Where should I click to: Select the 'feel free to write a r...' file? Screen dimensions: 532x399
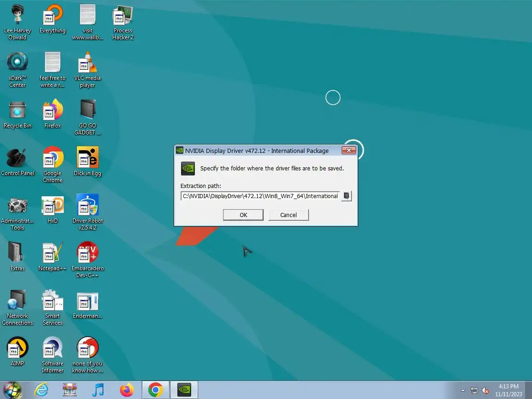pyautogui.click(x=53, y=70)
